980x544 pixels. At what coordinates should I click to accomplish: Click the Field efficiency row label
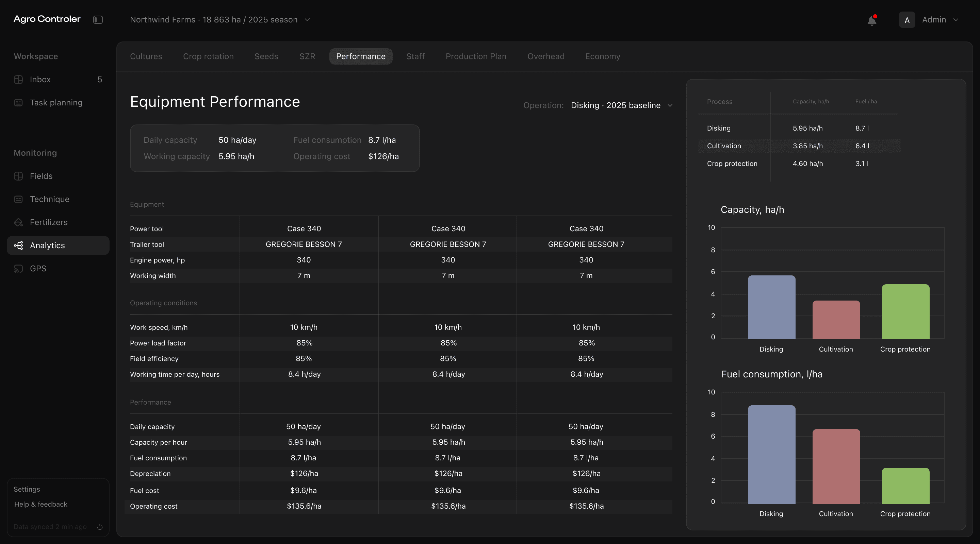(x=154, y=358)
